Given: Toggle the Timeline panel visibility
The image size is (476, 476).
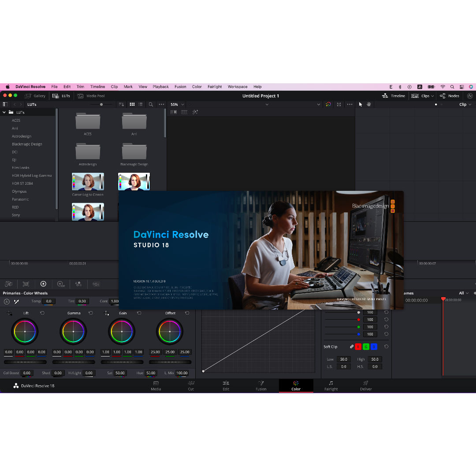Looking at the screenshot, I should tap(394, 96).
